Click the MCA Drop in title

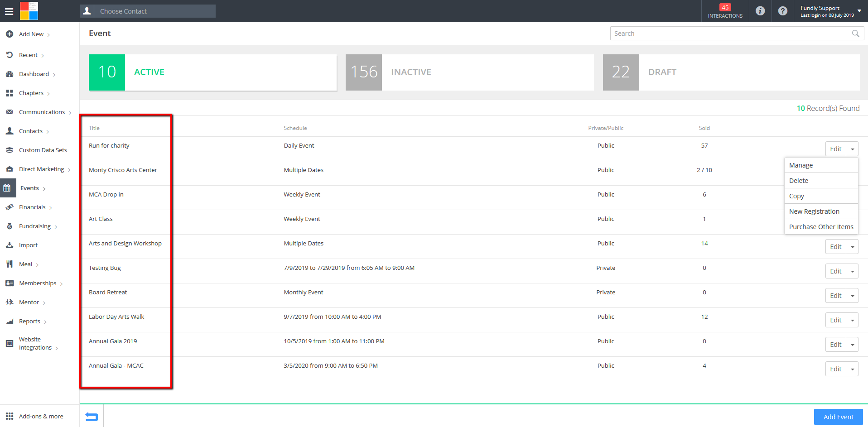[106, 195]
